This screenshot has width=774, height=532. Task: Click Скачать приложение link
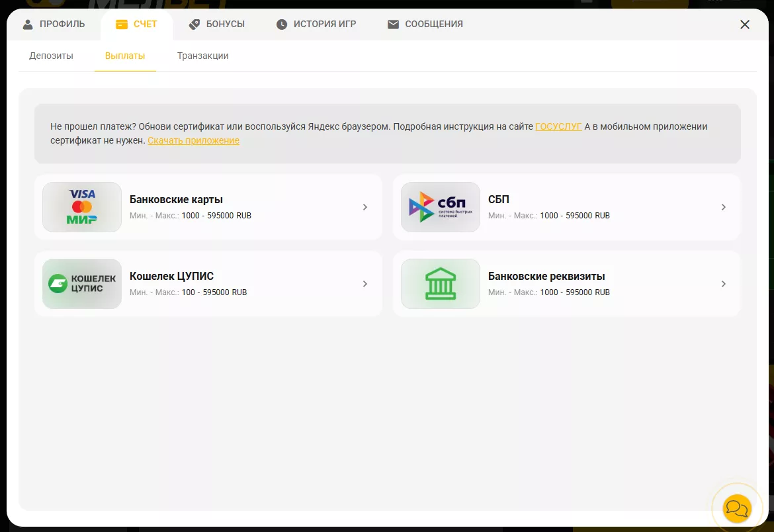[193, 140]
